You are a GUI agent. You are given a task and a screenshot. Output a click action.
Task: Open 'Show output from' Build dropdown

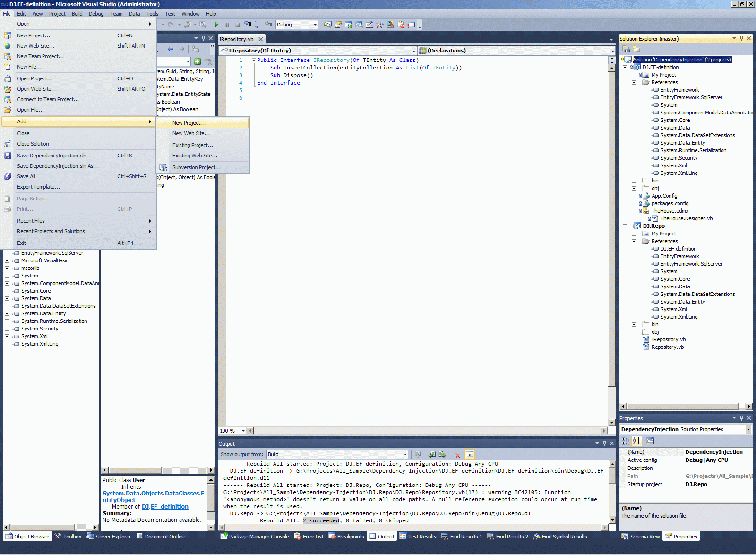click(405, 454)
